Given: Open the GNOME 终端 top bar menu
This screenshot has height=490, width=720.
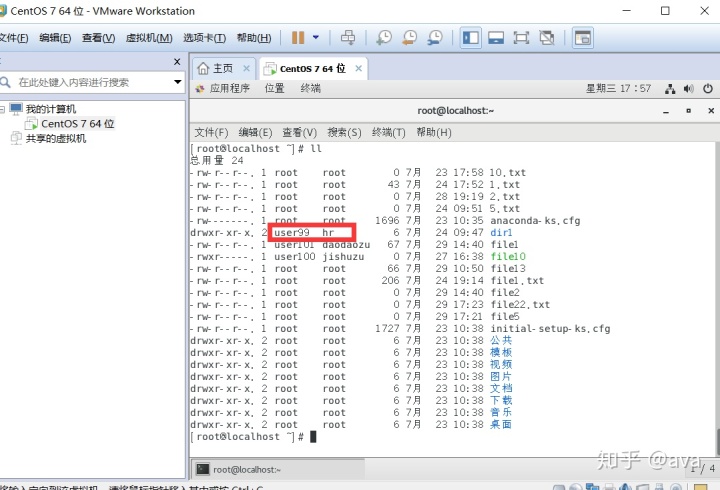Looking at the screenshot, I should pyautogui.click(x=310, y=88).
